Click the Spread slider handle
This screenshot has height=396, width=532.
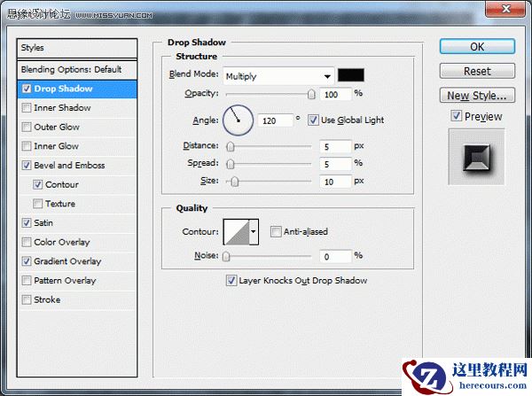(231, 164)
